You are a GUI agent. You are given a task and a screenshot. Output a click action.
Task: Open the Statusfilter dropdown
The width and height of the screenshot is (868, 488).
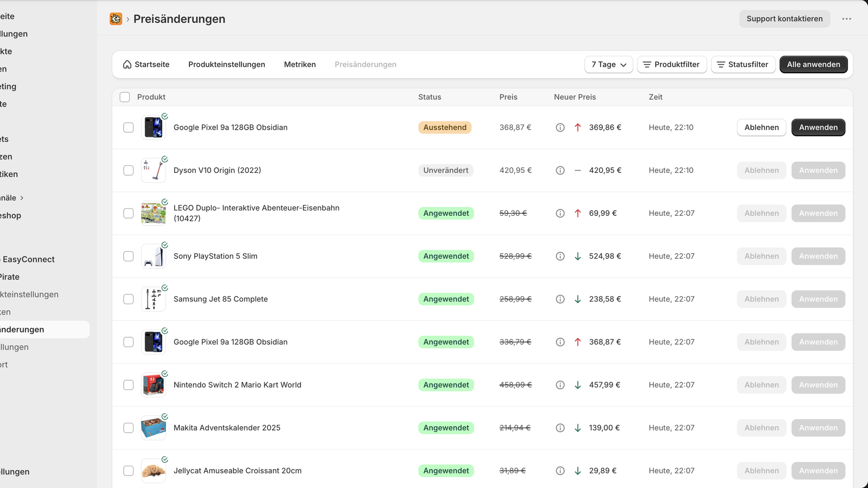743,65
